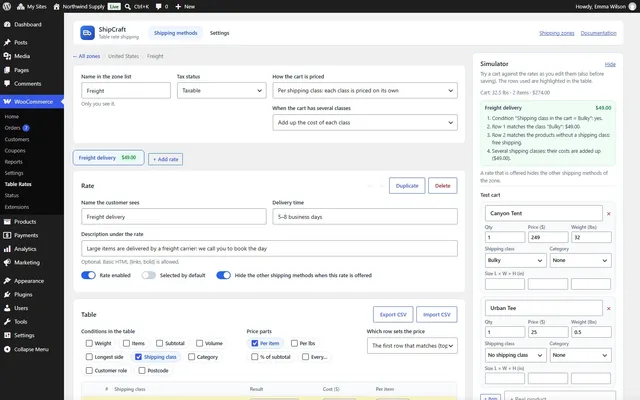Open the Which row sets the price dropdown
The height and width of the screenshot is (400, 640).
(412, 346)
